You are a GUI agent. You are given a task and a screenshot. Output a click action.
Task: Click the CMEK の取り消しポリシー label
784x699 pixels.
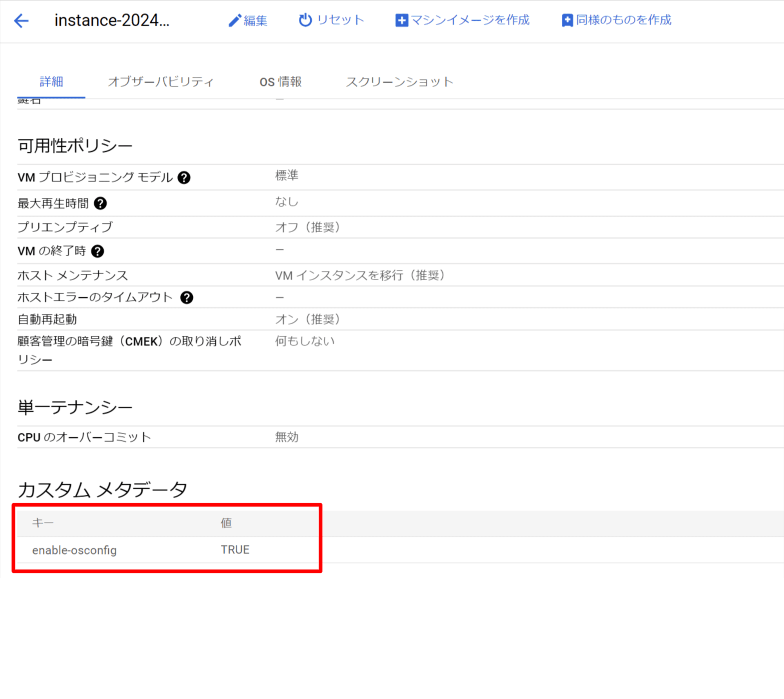pyautogui.click(x=129, y=350)
